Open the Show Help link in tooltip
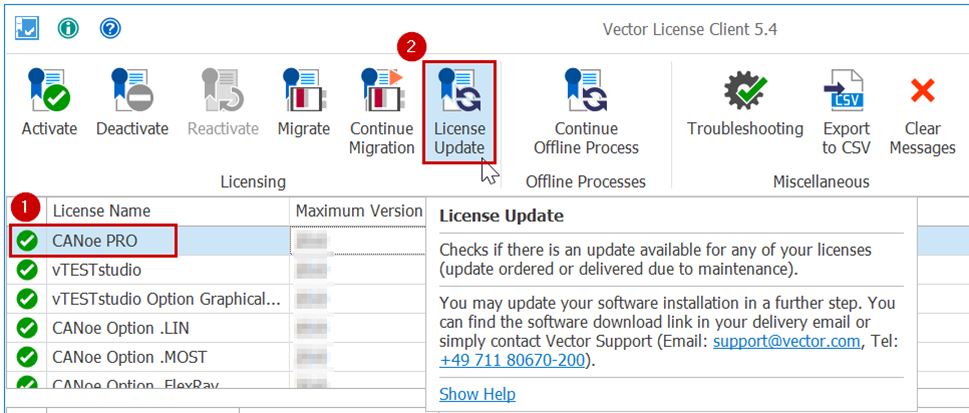The width and height of the screenshot is (969, 413). point(477,394)
